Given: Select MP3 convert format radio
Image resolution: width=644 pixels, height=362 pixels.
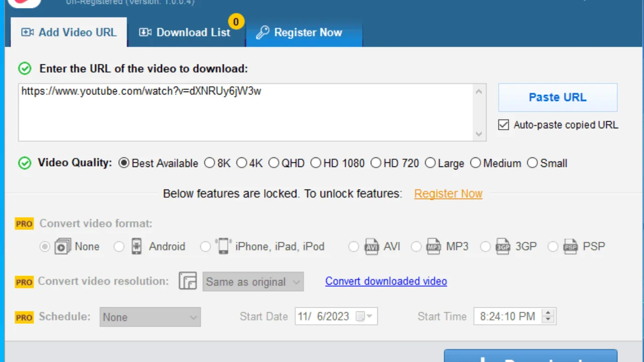Looking at the screenshot, I should tap(416, 247).
